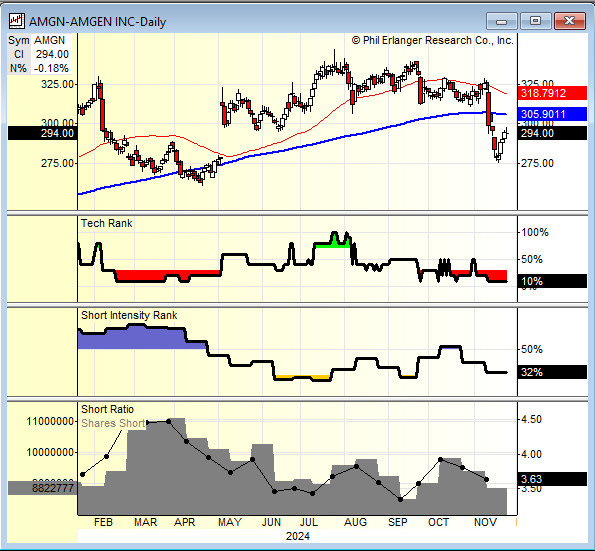Click the 8822777 shares short value label
This screenshot has height=551, width=595.
click(x=42, y=488)
